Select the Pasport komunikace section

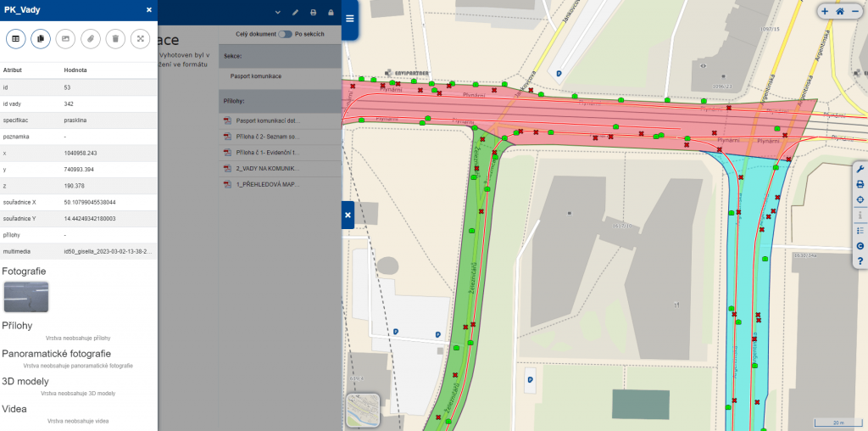[x=256, y=76]
